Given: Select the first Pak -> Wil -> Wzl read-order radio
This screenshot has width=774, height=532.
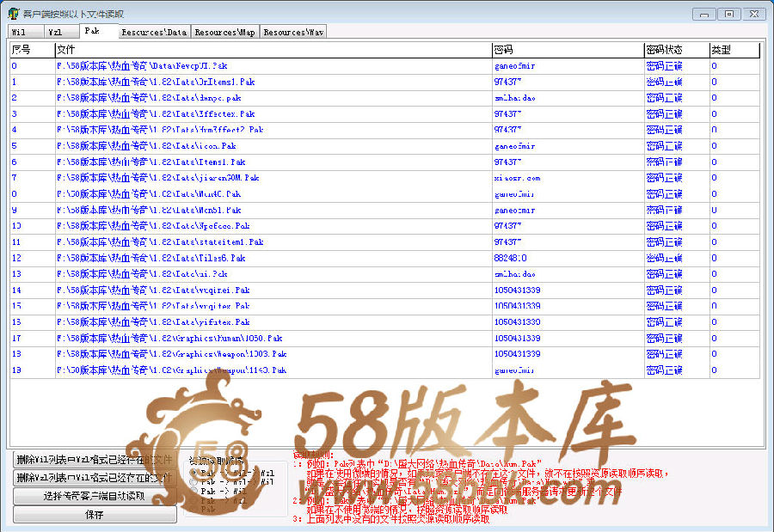Looking at the screenshot, I should pos(194,473).
